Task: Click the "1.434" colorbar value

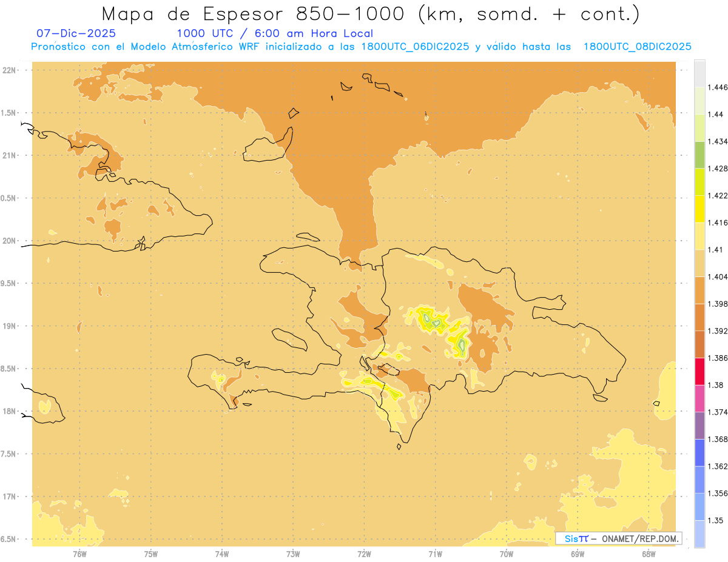Action: [718, 141]
